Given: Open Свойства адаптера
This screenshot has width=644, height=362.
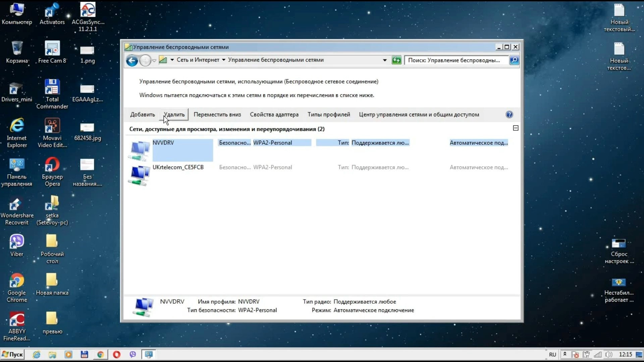Looking at the screenshot, I should pos(274,115).
